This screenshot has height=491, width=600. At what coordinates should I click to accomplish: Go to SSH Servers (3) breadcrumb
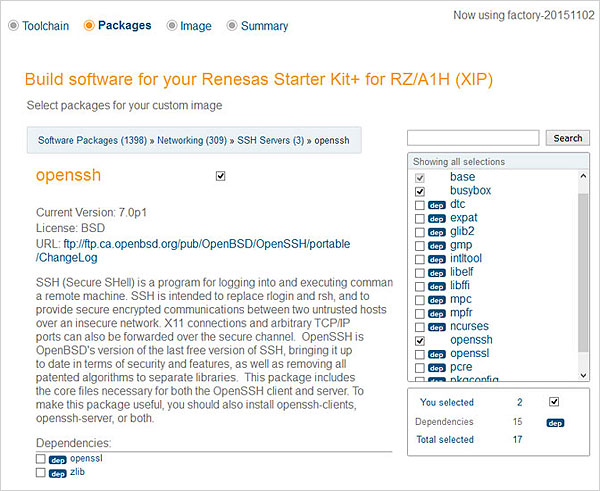pyautogui.click(x=270, y=140)
